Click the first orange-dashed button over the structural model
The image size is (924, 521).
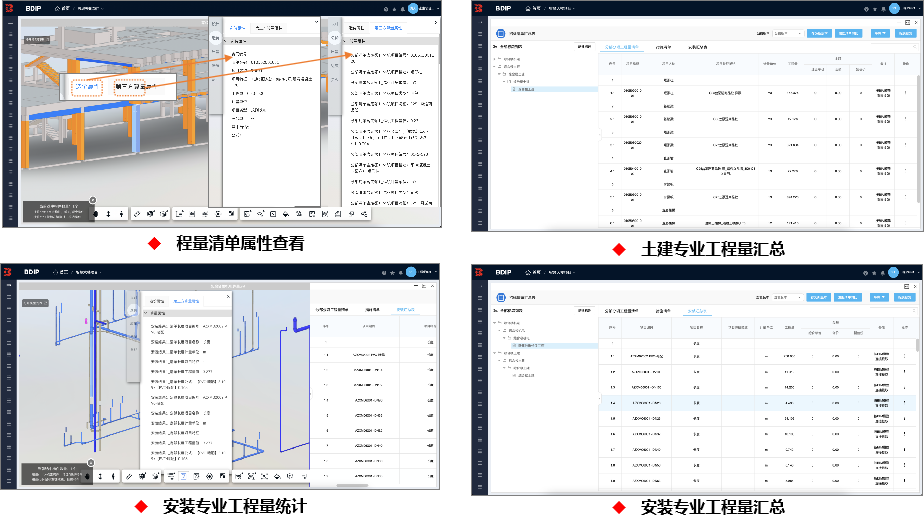88,88
